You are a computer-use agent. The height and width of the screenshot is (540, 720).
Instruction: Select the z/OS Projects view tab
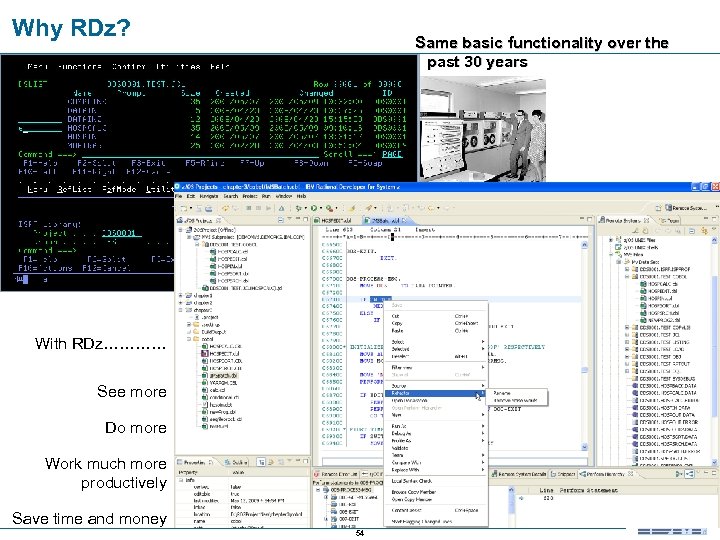coord(200,220)
